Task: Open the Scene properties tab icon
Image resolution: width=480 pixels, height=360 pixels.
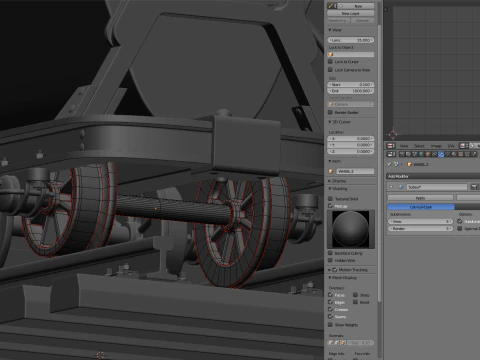Action: point(415,154)
